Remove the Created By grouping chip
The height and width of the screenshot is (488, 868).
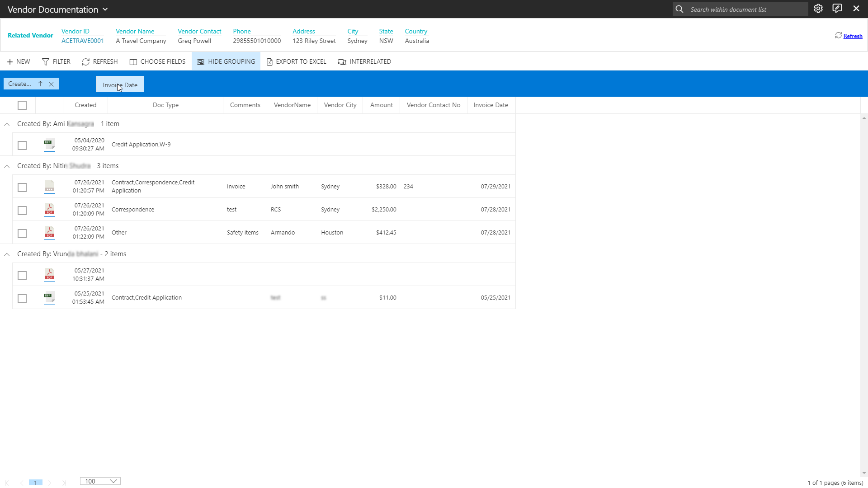(x=51, y=84)
